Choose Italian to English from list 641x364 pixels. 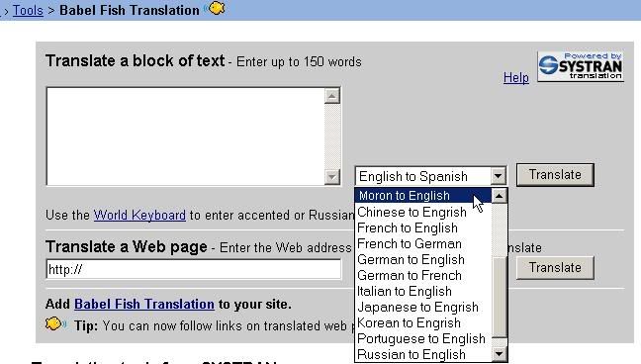pos(423,291)
